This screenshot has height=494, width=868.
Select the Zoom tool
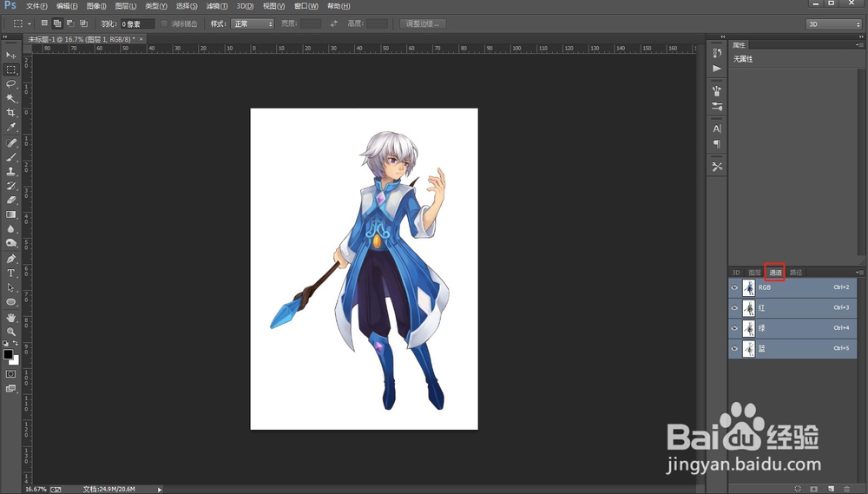10,332
